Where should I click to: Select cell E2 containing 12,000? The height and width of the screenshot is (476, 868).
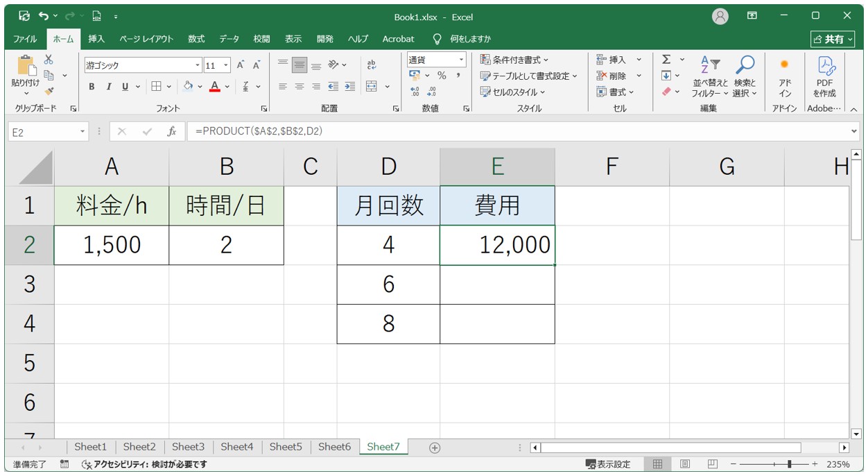coord(497,245)
